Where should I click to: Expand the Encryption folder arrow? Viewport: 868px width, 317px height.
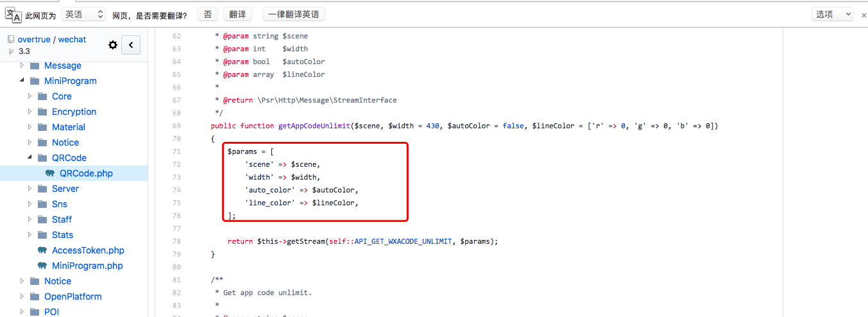30,112
